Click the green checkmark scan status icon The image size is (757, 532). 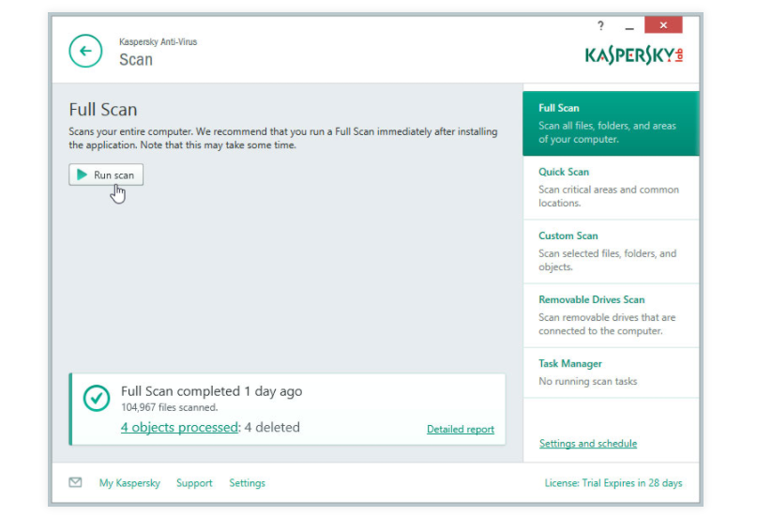97,398
